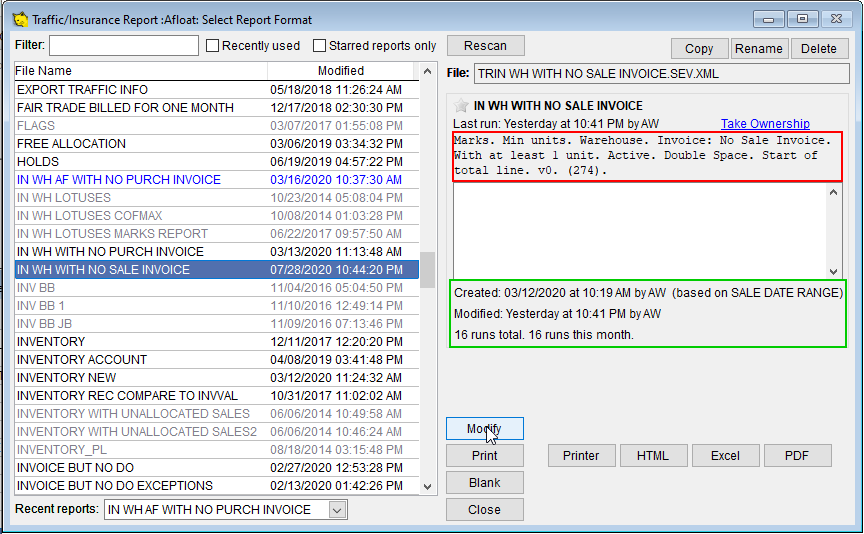Select INVENTORY WITH UNALLOCATED SALES row
This screenshot has height=534, width=864.
click(x=217, y=413)
